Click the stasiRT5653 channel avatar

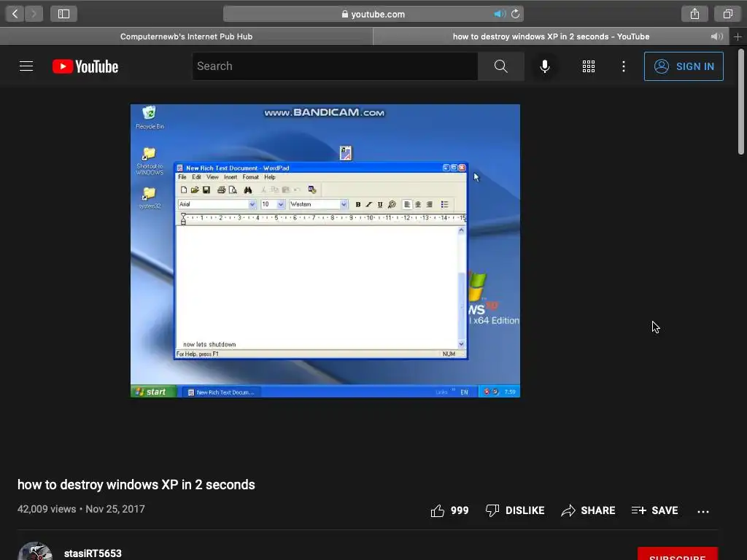(x=35, y=551)
